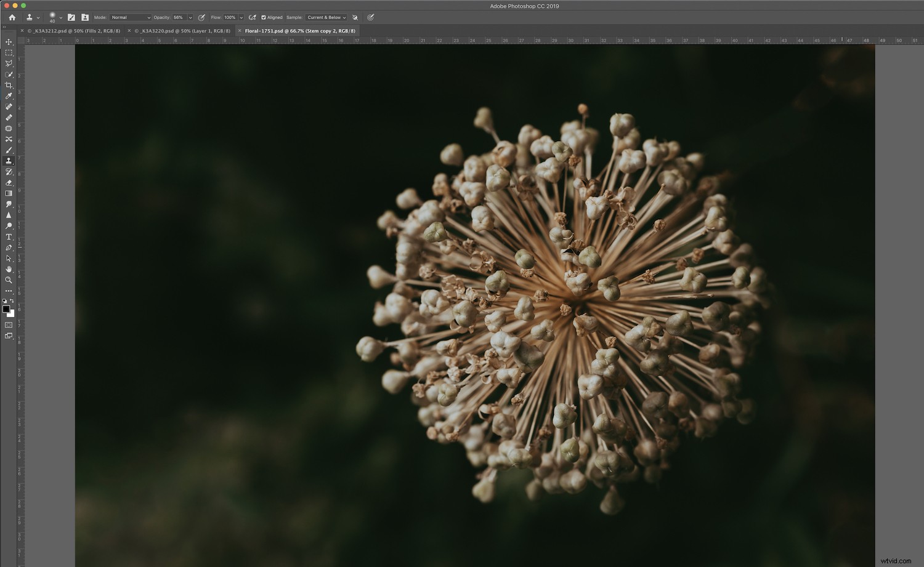Select the Move tool

coord(9,42)
